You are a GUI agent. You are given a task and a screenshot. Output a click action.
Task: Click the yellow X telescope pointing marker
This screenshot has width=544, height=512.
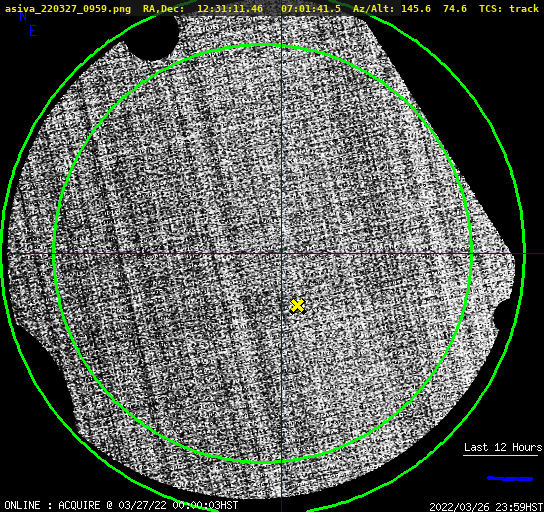coord(297,306)
